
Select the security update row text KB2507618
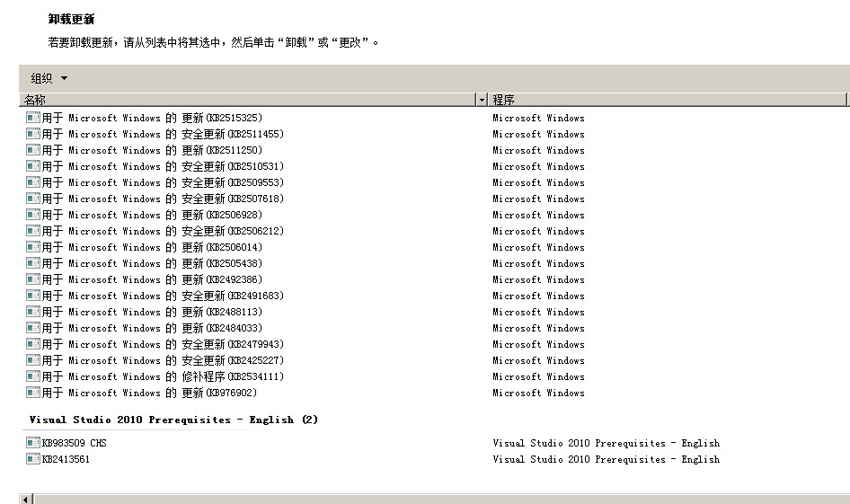pyautogui.click(x=164, y=199)
